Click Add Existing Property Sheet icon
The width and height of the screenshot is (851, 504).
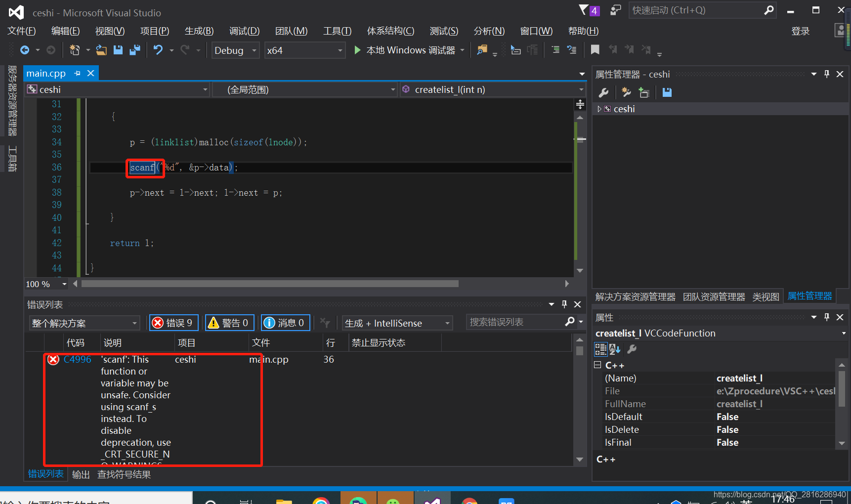644,92
